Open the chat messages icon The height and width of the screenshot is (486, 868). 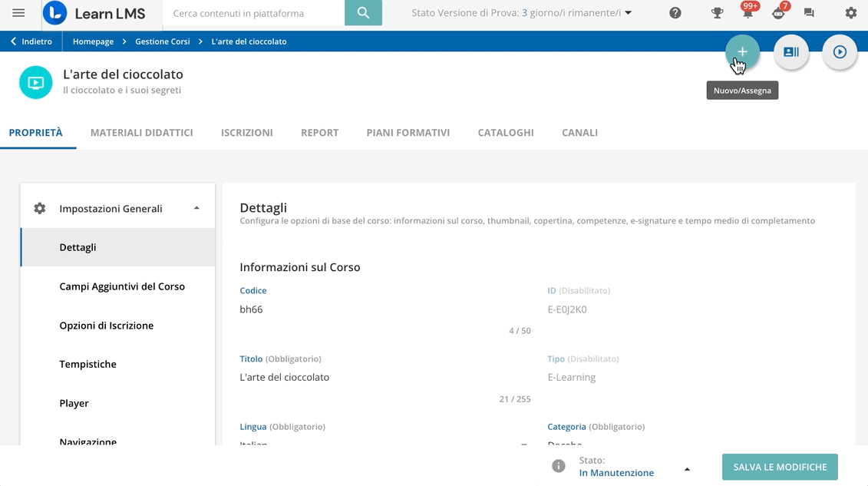(x=808, y=13)
